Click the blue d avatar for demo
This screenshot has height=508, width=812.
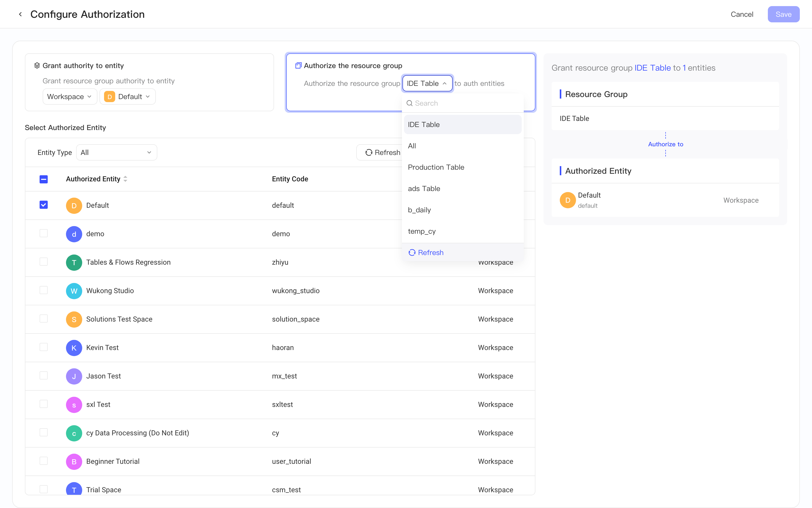74,234
